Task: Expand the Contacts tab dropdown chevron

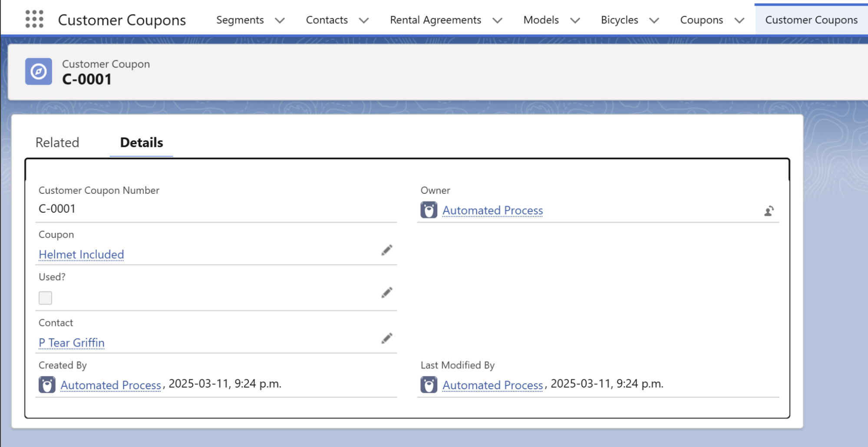Action: (x=364, y=20)
